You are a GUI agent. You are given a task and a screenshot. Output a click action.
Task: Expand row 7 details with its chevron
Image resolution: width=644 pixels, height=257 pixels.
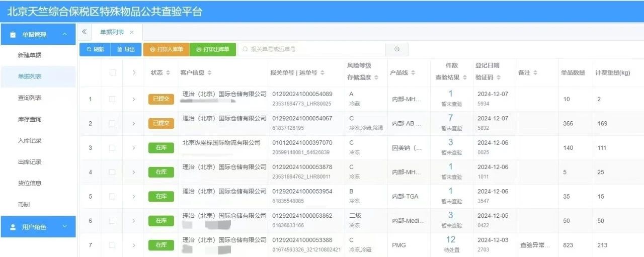[134, 245]
